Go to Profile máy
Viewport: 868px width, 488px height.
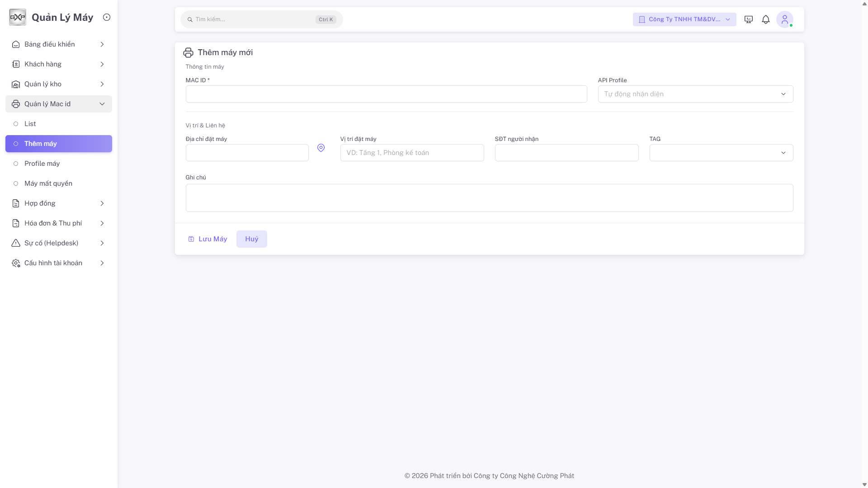coord(59,164)
